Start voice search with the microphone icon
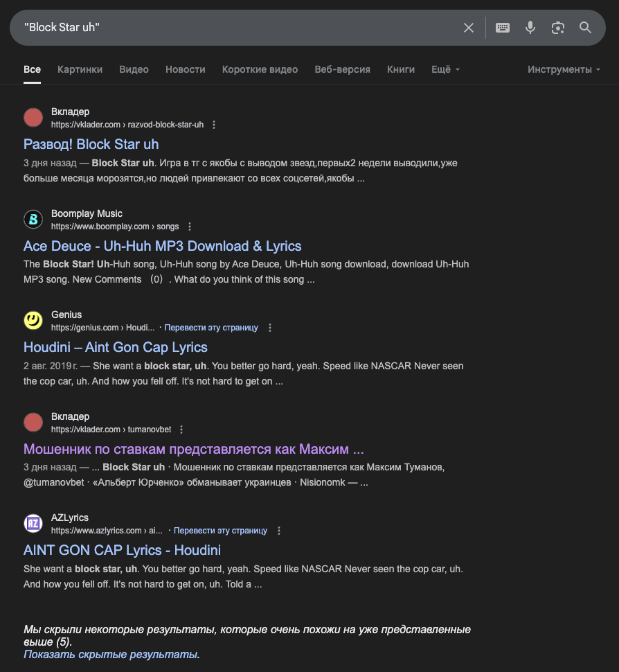619x672 pixels. click(530, 28)
